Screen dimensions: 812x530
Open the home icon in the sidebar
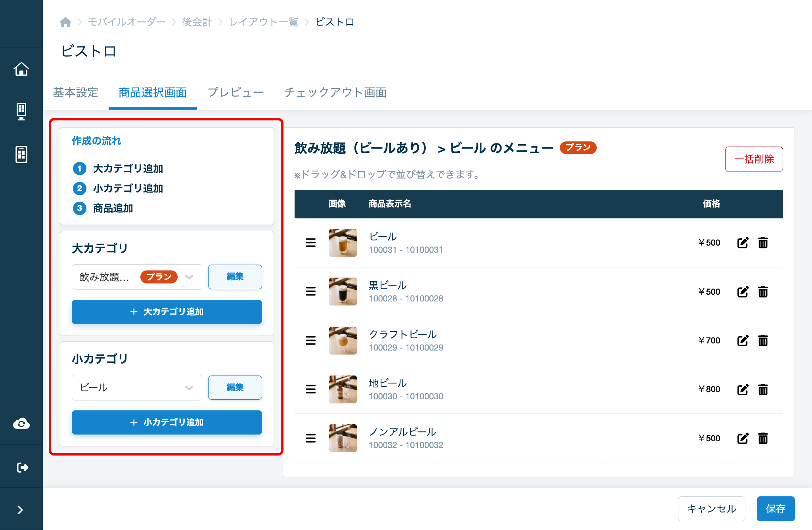(21, 69)
